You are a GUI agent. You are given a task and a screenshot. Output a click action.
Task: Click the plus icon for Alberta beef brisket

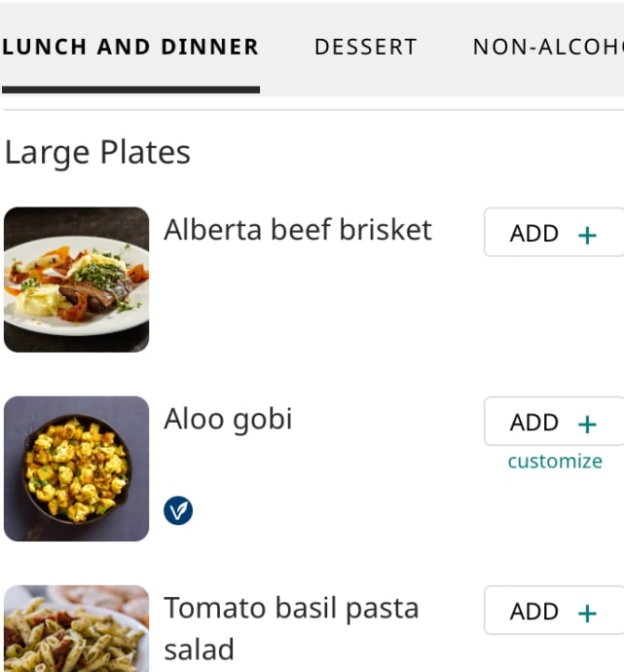click(587, 235)
